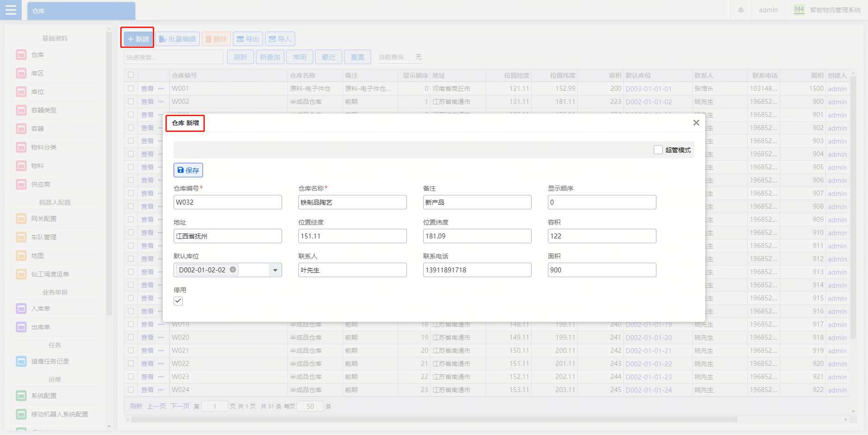Open 物料 in the sidebar
Viewport: 868px width, 435px height.
55,166
